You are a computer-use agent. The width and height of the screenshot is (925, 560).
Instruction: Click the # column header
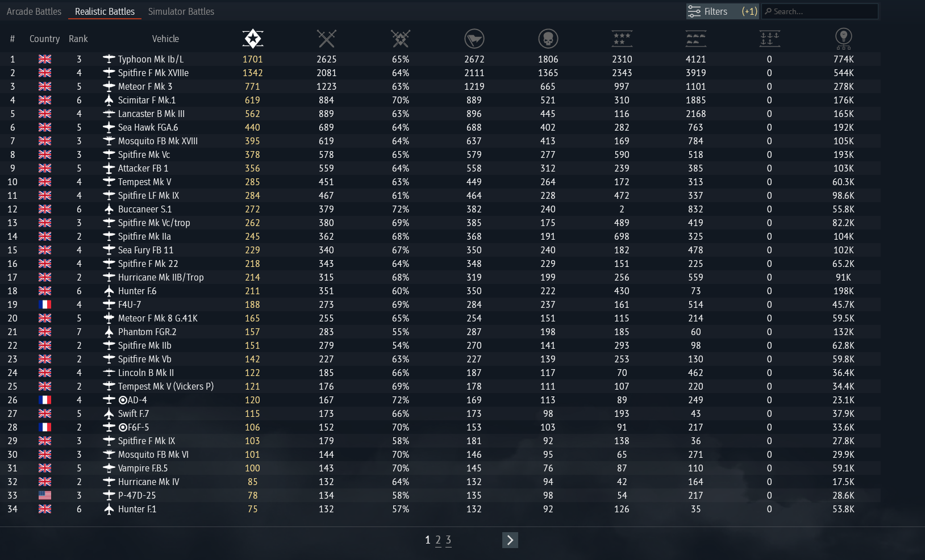tap(13, 39)
